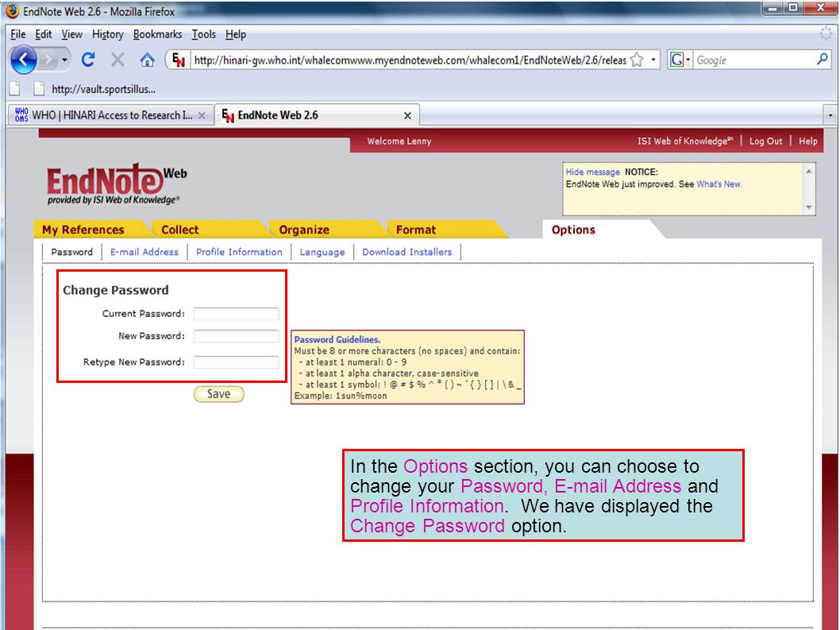The height and width of the screenshot is (630, 840).
Task: Click the EndNote favicon on active tab
Action: [228, 115]
